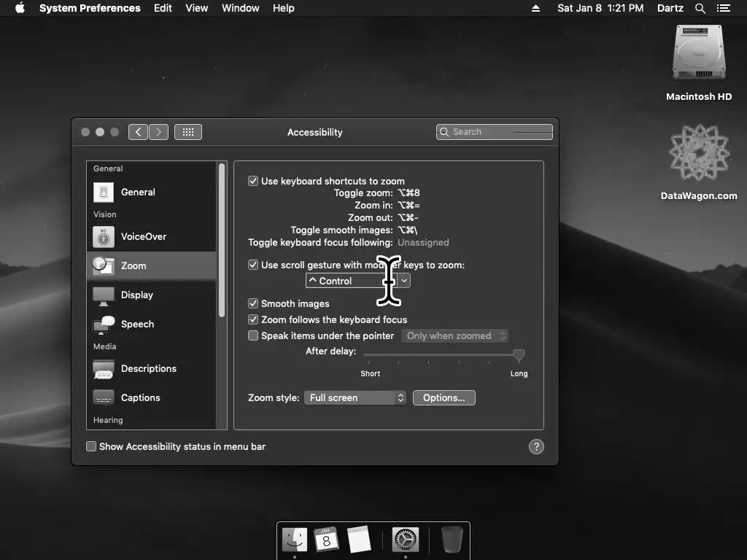Click the help question mark button
The height and width of the screenshot is (560, 747).
536,447
